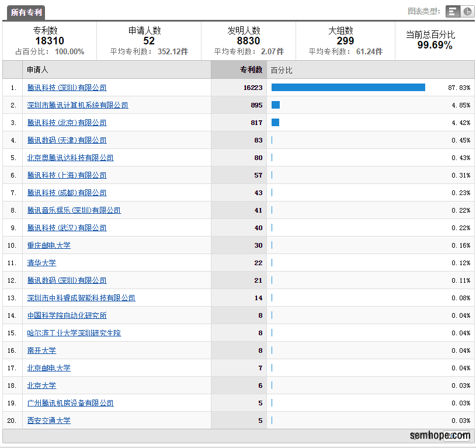Open 腾讯数码(天津)有限公司 link
This screenshot has width=476, height=448.
pyautogui.click(x=67, y=140)
